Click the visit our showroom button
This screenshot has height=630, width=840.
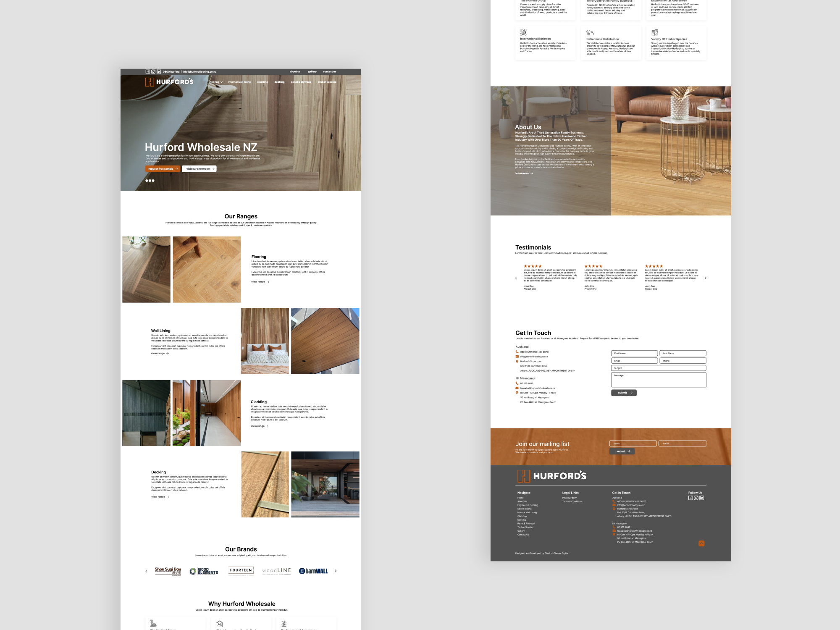[199, 169]
